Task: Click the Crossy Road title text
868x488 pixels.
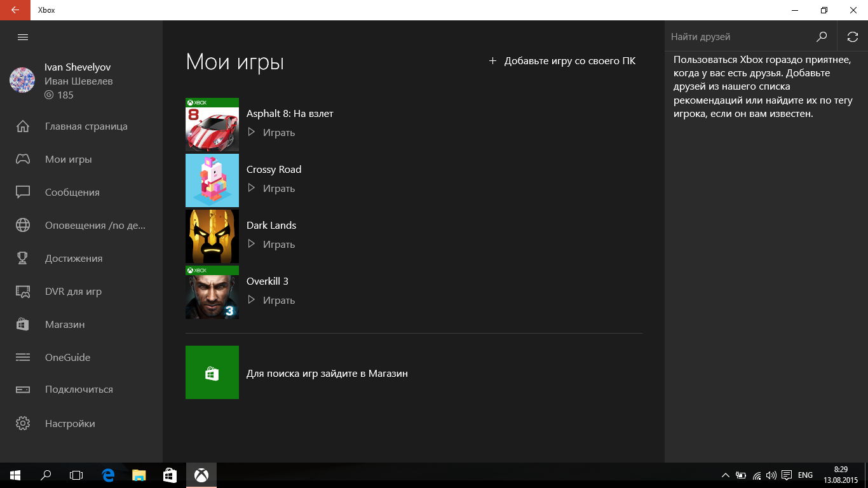Action: click(x=274, y=170)
